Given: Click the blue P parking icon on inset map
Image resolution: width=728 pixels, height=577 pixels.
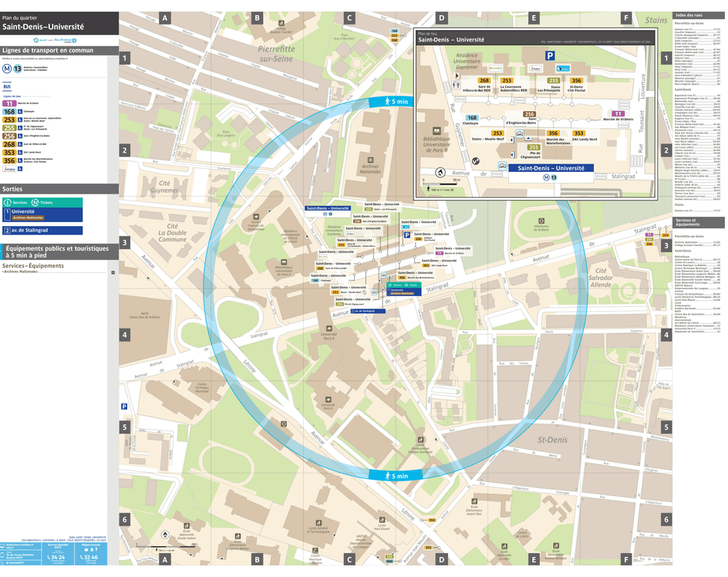Looking at the screenshot, I should coord(550,56).
